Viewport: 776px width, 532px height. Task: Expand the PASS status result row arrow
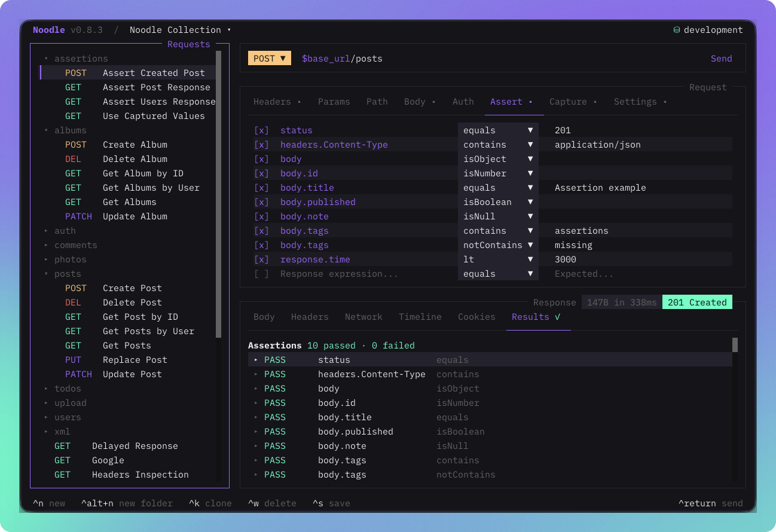tap(256, 360)
